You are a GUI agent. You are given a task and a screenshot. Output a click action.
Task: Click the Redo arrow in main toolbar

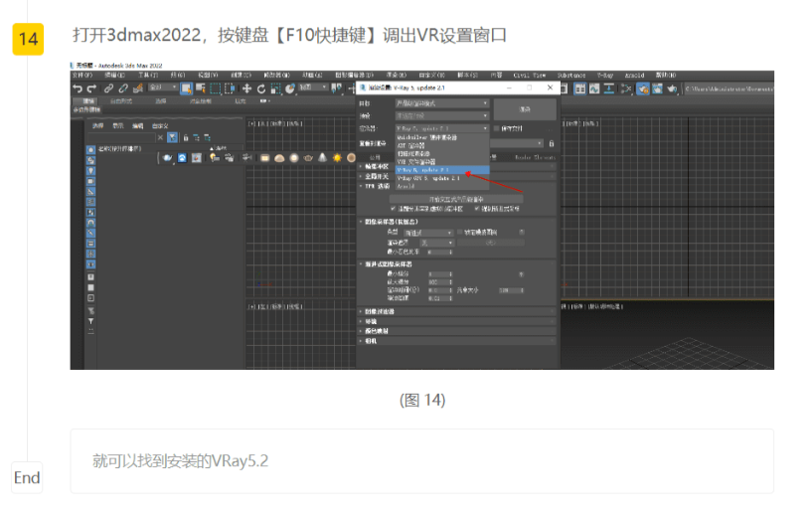[91, 88]
